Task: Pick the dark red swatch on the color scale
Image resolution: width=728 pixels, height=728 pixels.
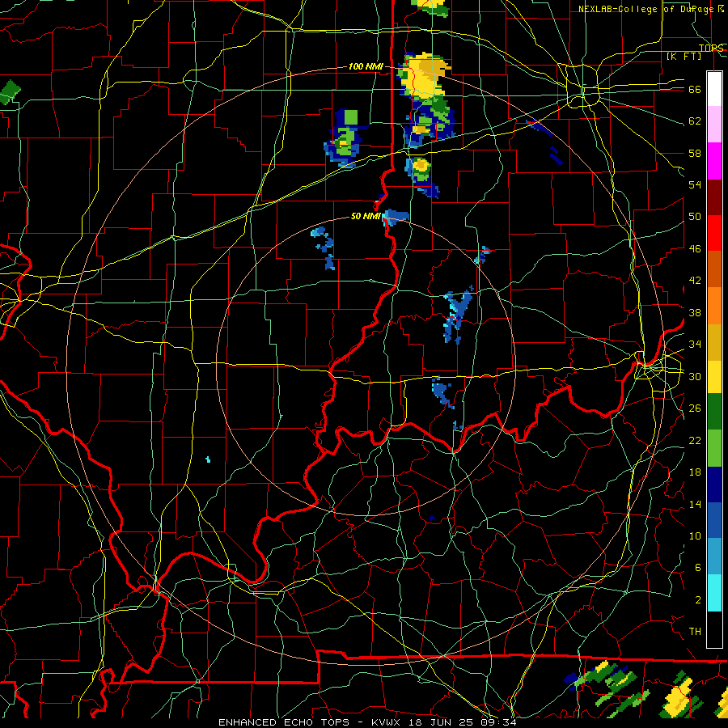Action: (714, 197)
